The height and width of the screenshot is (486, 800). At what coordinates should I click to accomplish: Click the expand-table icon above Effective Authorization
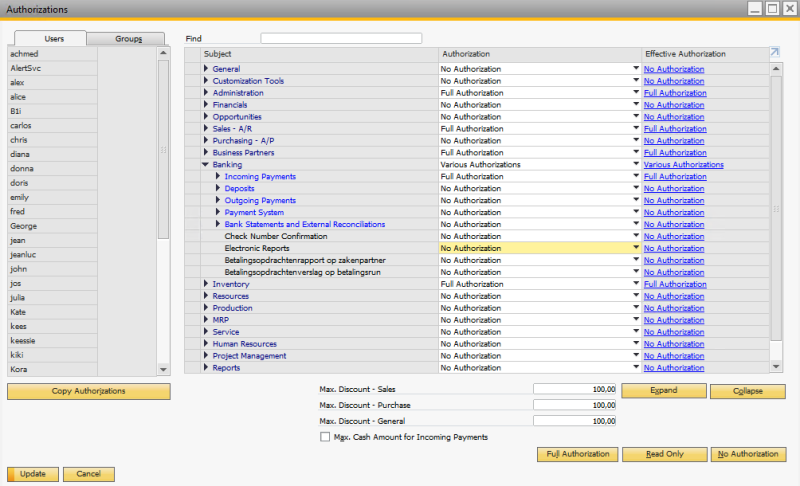pyautogui.click(x=774, y=53)
